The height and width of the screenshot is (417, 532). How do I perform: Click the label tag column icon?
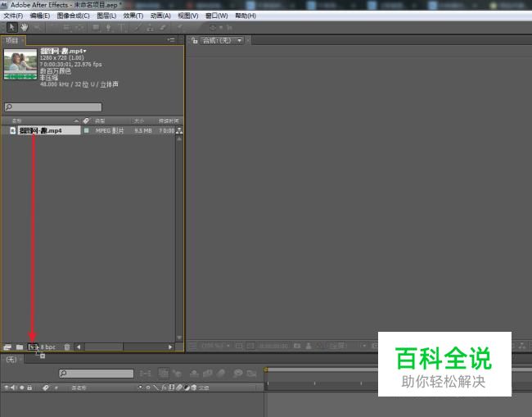click(x=87, y=120)
